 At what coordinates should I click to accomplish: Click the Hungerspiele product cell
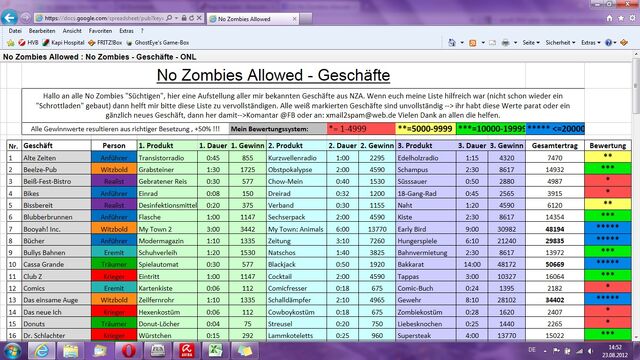pos(425,241)
